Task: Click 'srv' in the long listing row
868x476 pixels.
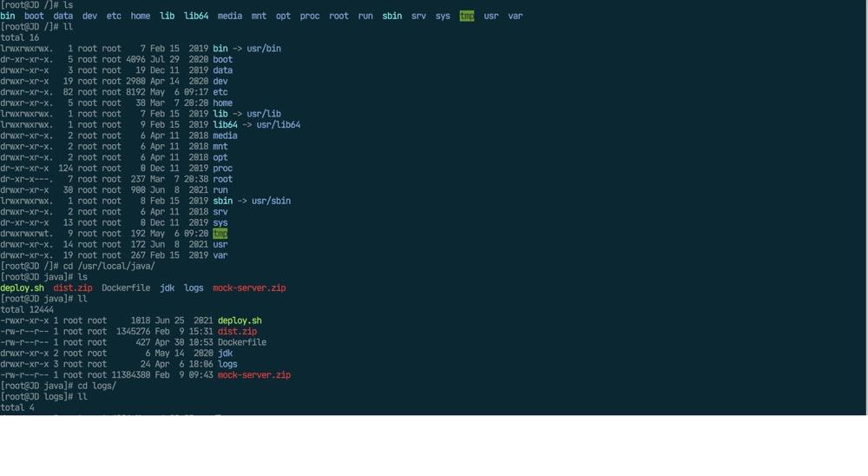Action: pos(220,212)
